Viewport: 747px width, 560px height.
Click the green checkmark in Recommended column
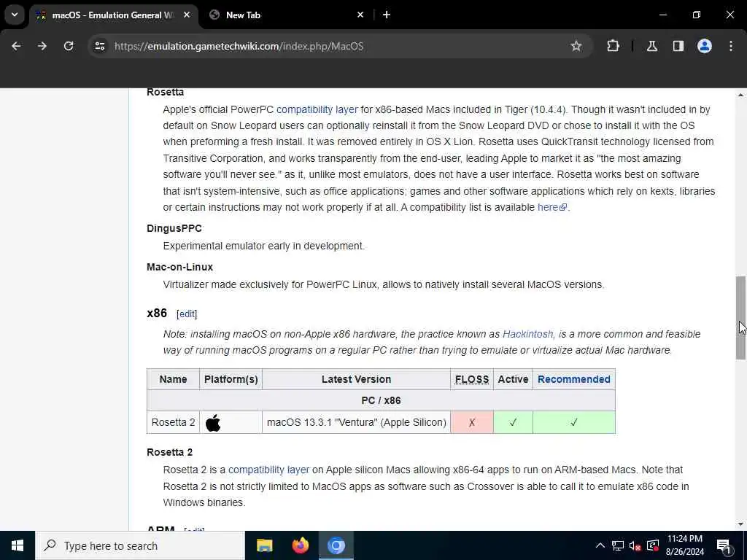coord(574,422)
